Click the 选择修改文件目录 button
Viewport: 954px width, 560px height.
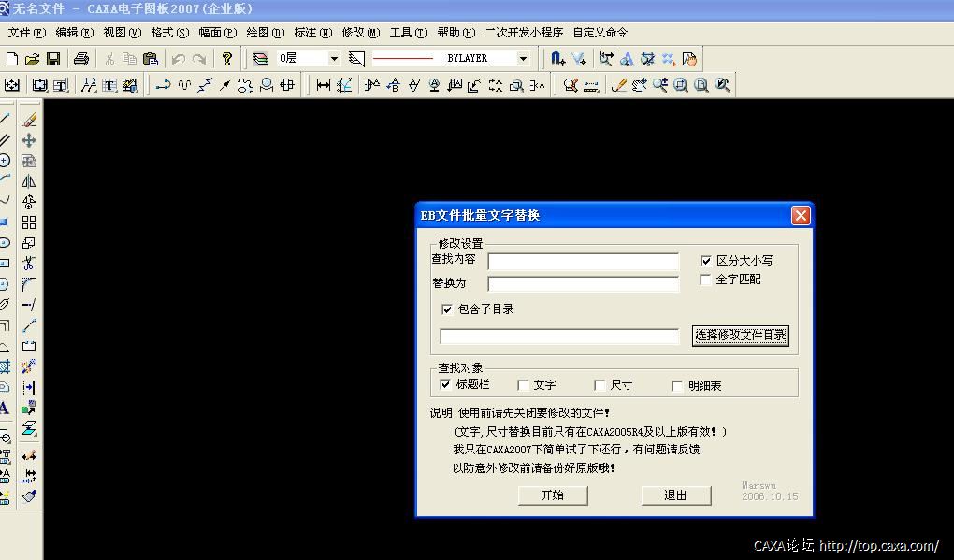[741, 335]
